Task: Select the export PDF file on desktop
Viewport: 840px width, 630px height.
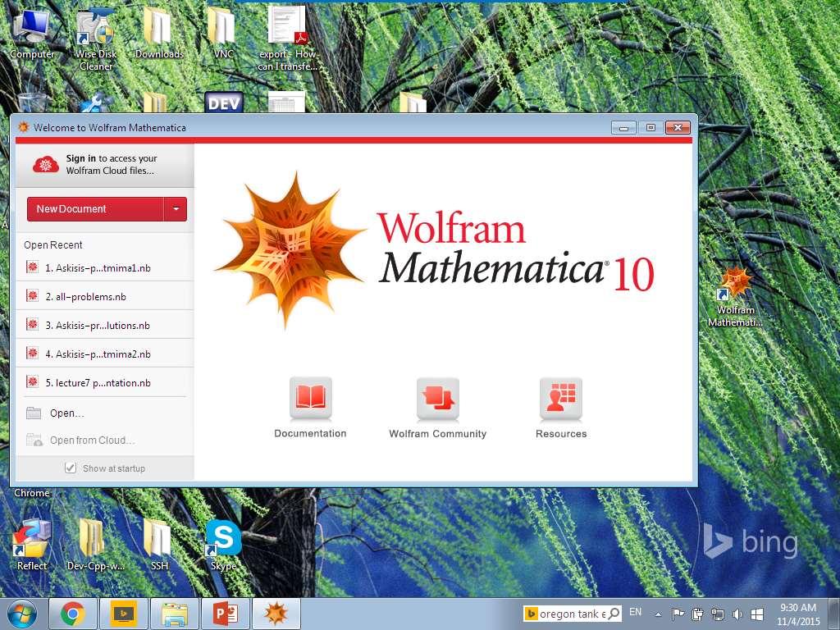Action: click(x=287, y=39)
